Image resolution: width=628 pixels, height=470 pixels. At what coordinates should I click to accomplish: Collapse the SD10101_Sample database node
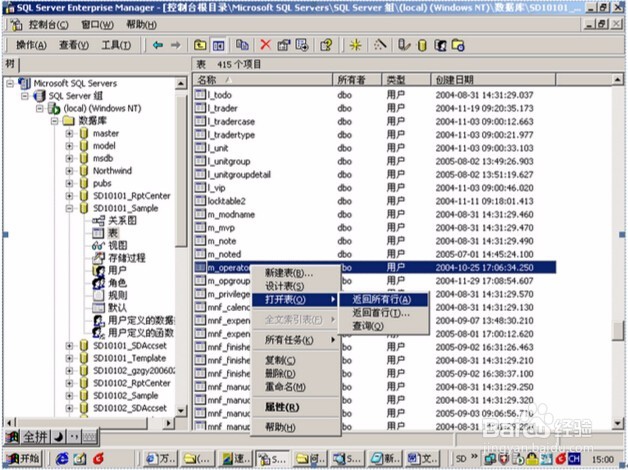tap(69, 208)
